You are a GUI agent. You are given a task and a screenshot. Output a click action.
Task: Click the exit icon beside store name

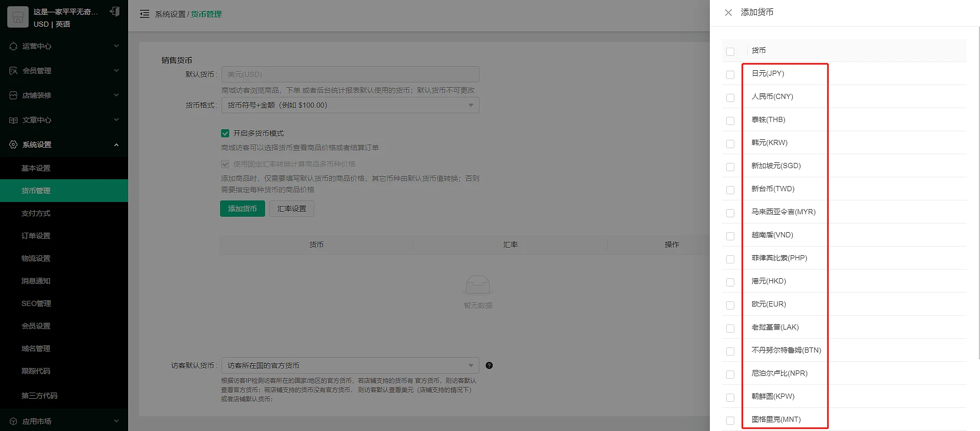(115, 12)
